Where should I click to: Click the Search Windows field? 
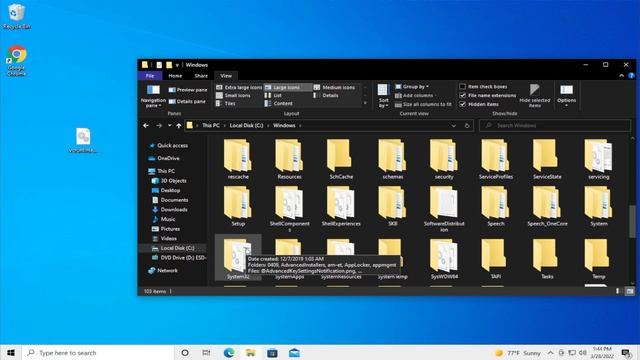(555, 126)
